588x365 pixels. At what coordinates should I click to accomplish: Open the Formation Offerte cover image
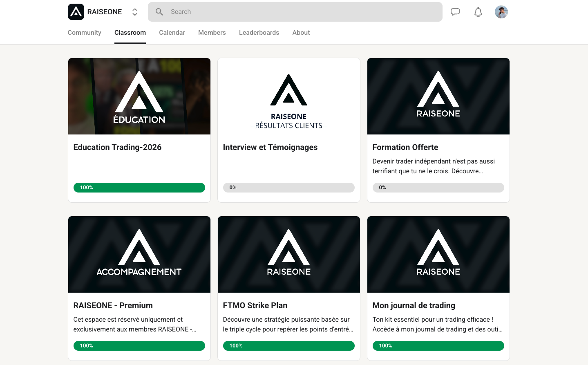(438, 96)
